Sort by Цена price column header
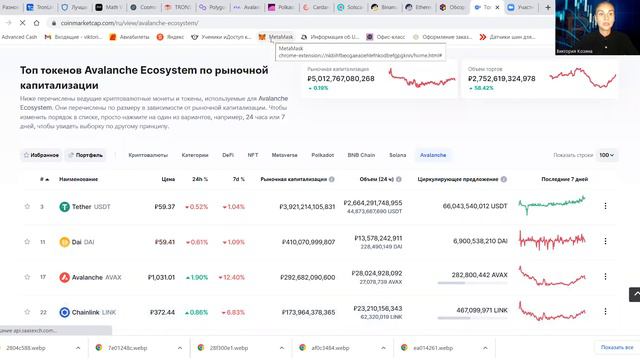Screen dimensions: 640x360 point(168,179)
